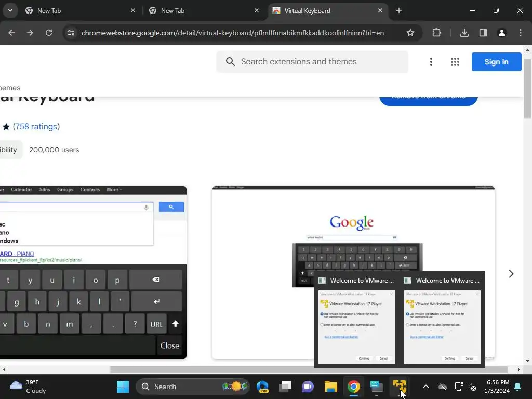Reload the current page
The image size is (532, 399).
pyautogui.click(x=49, y=33)
